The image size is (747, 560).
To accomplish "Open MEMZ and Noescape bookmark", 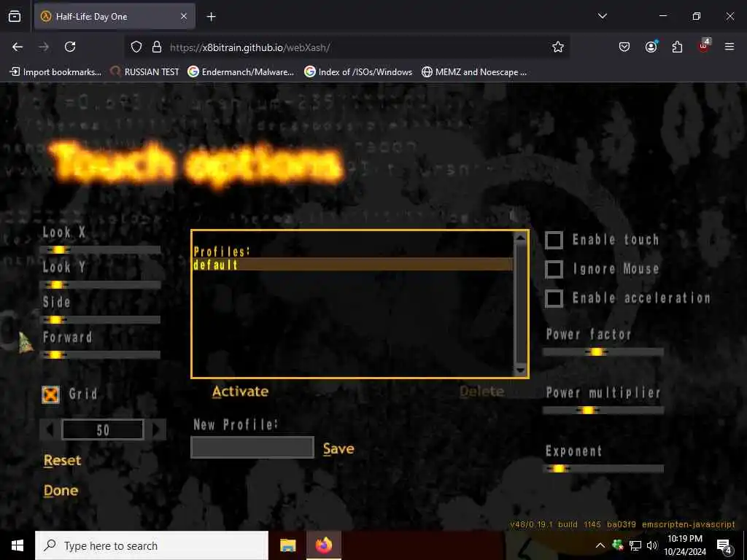I will 474,72.
